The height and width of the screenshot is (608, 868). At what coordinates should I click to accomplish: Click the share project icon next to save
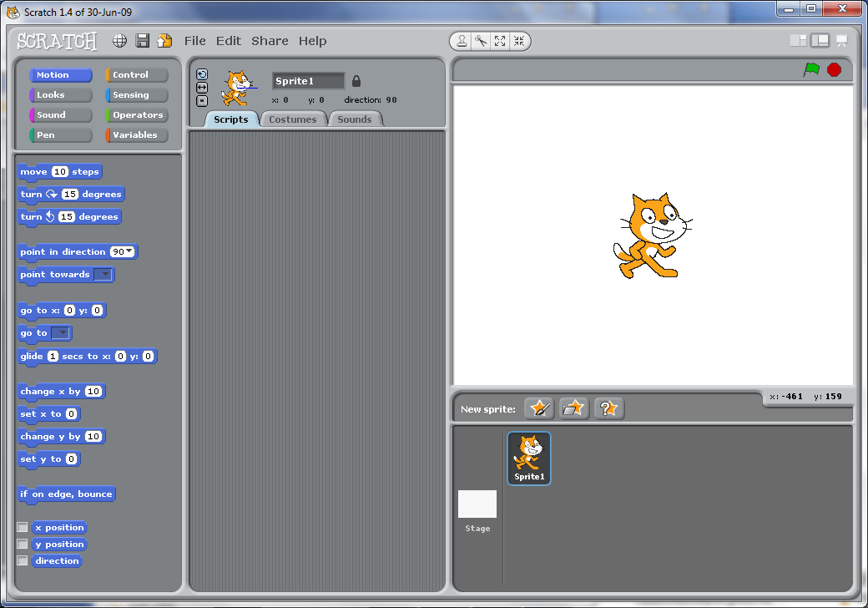click(164, 40)
